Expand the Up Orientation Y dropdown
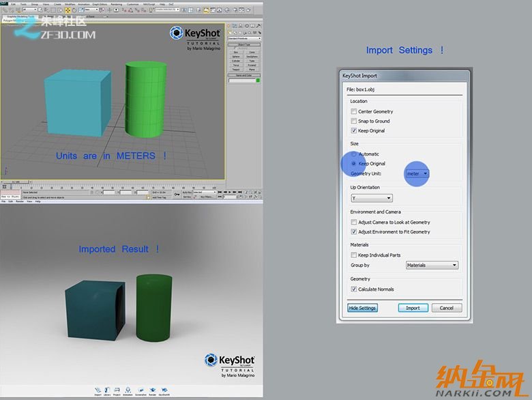Image resolution: width=532 pixels, height=400 pixels. (x=371, y=198)
